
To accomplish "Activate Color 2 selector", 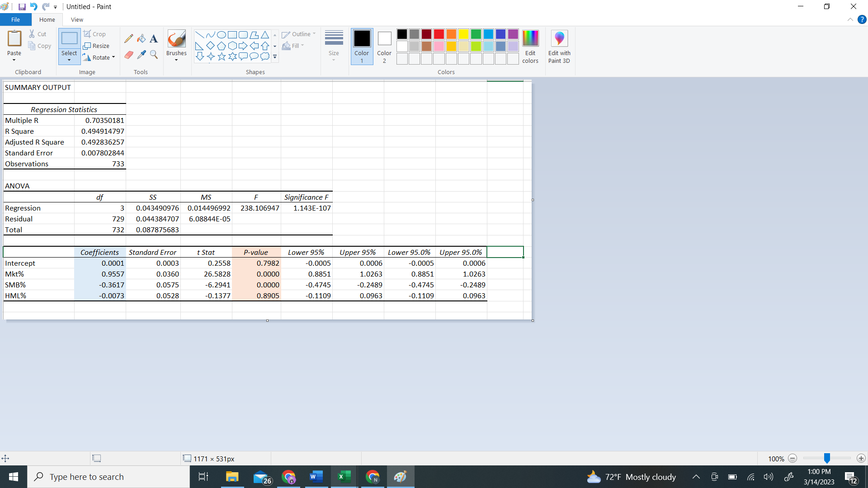I will tap(384, 47).
